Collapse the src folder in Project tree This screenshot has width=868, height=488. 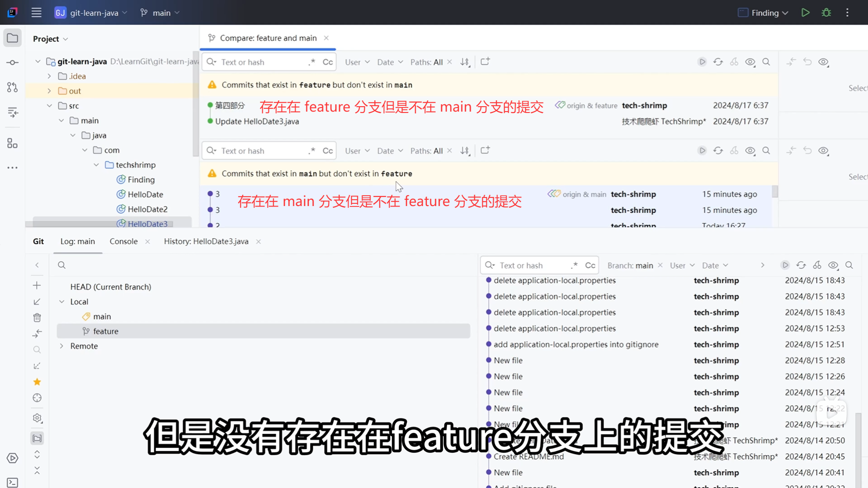pos(49,106)
